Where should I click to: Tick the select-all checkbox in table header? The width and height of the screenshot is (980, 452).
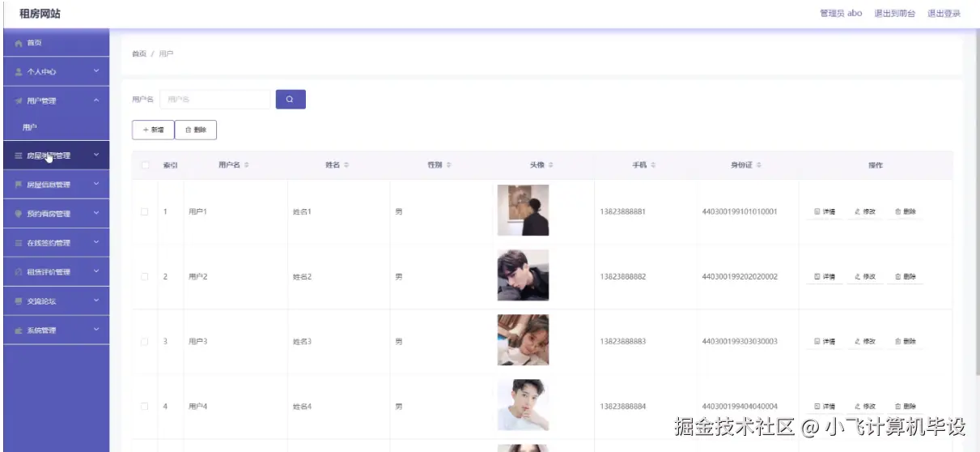pos(146,165)
